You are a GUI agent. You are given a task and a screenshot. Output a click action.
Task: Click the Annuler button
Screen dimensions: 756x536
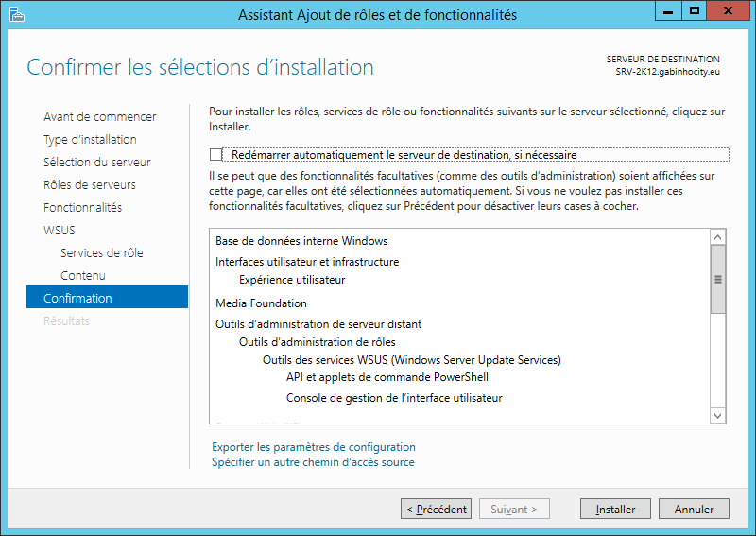click(694, 509)
